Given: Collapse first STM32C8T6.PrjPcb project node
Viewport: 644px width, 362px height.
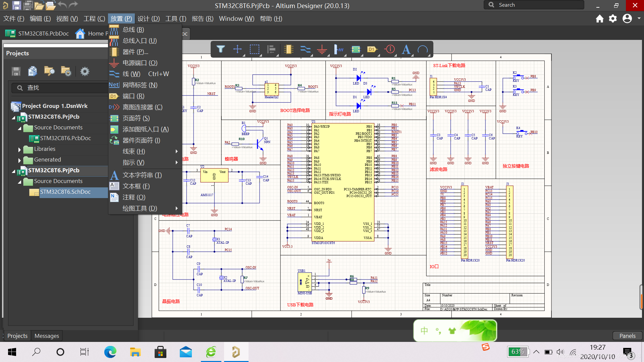Looking at the screenshot, I should point(14,118).
